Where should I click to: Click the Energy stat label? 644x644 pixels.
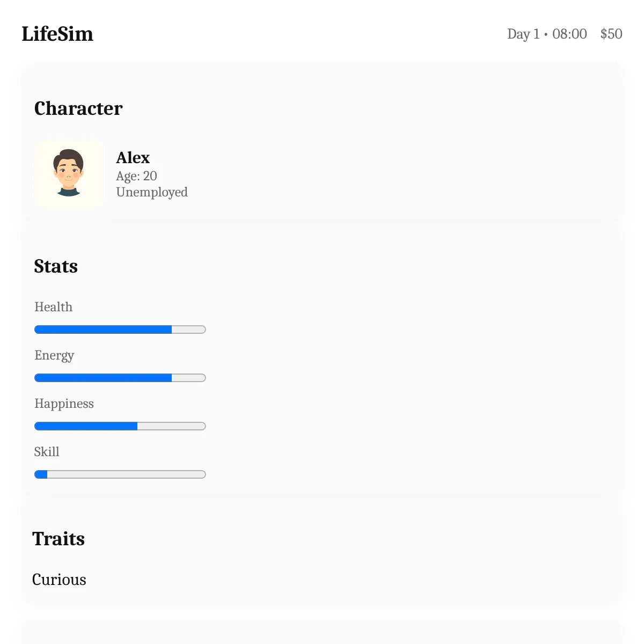coord(54,356)
